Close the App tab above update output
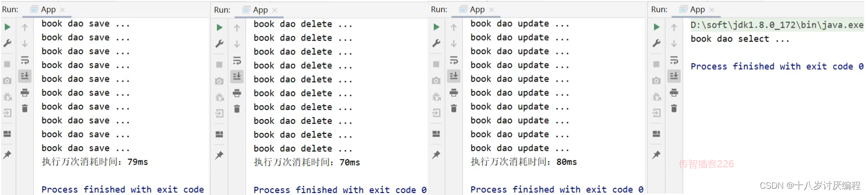The height and width of the screenshot is (195, 868). tap(491, 10)
